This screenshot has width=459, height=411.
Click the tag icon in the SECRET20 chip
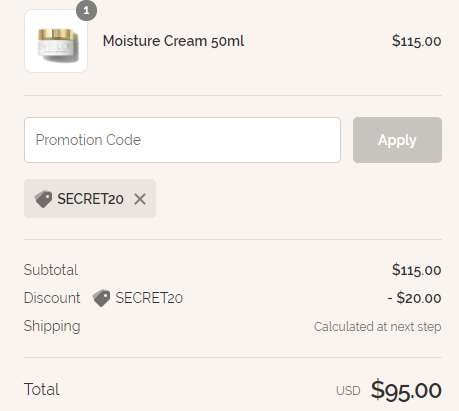click(x=43, y=199)
